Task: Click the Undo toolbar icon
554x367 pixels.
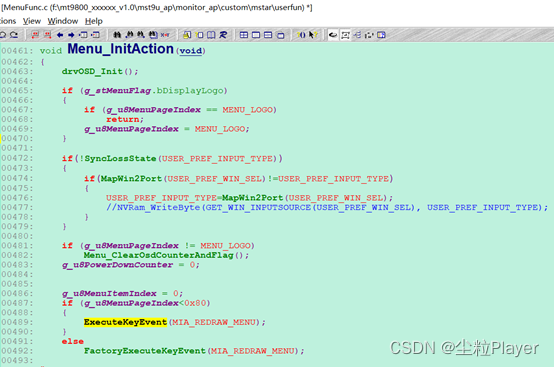Action: tap(3, 35)
